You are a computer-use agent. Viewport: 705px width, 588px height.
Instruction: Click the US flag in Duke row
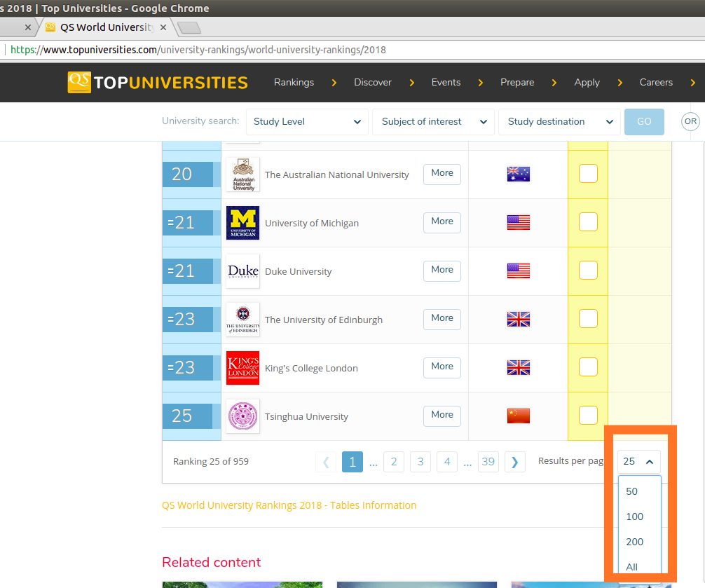click(519, 271)
